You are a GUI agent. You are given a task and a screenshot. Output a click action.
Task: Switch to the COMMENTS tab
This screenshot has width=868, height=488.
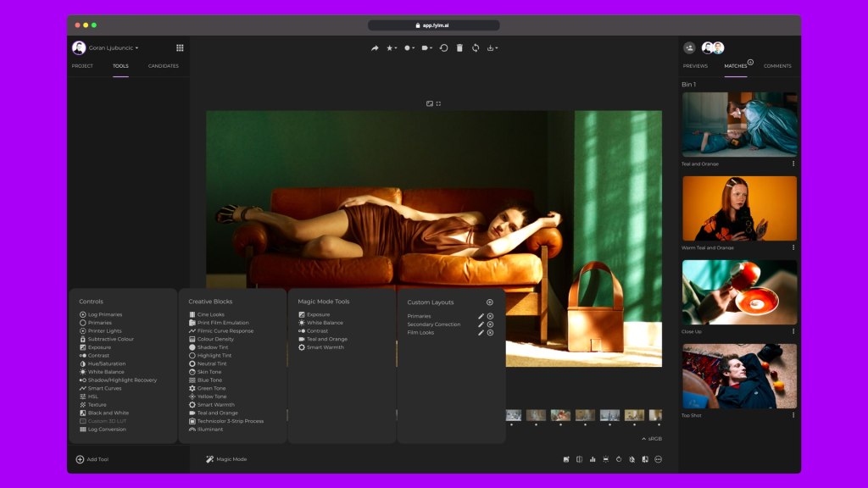pos(777,66)
